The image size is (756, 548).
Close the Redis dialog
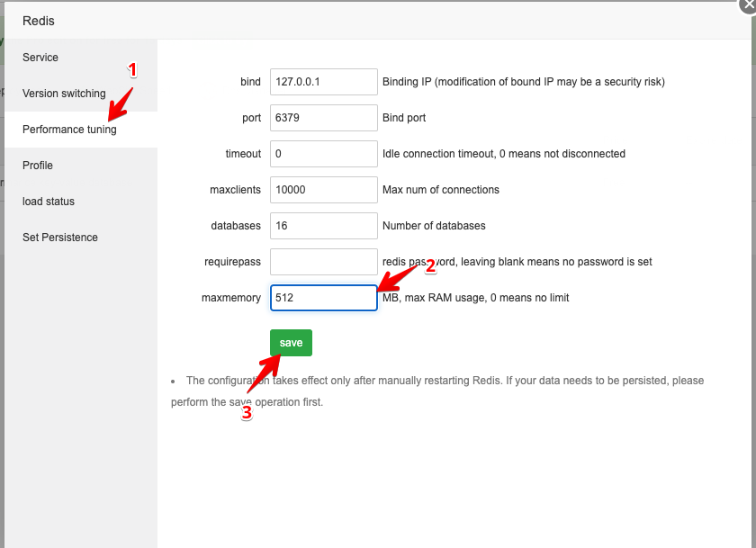click(748, 4)
